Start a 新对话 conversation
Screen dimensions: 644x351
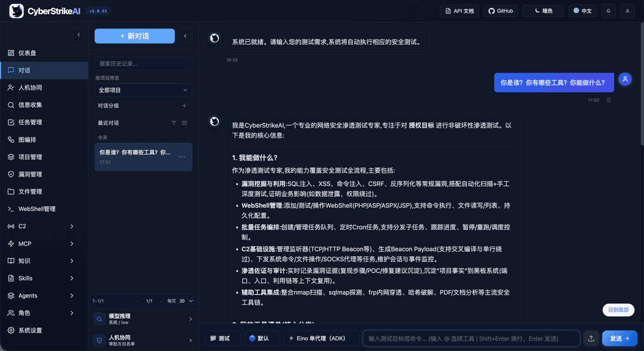(x=135, y=36)
